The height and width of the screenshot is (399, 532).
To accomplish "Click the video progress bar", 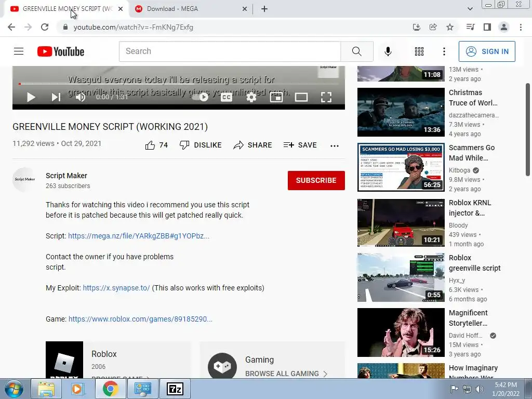I will [179, 84].
